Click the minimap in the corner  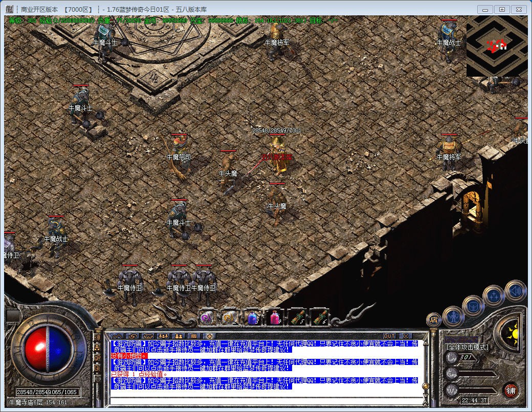(497, 46)
